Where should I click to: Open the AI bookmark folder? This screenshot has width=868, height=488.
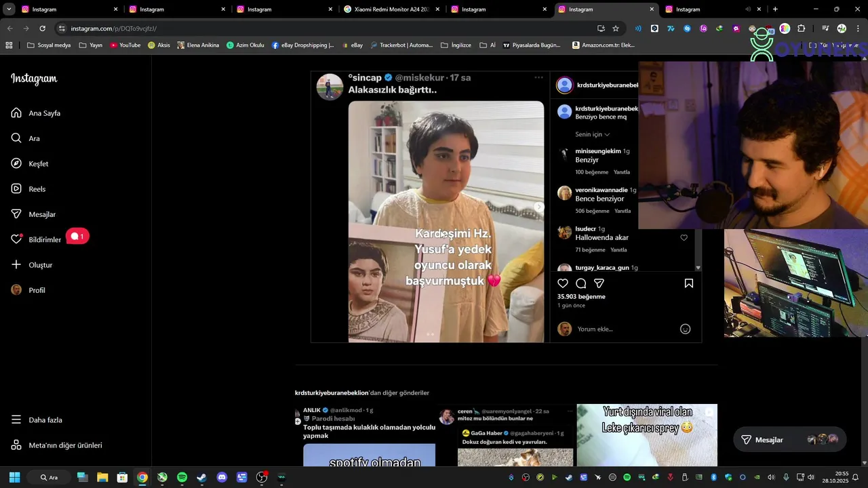pyautogui.click(x=488, y=45)
